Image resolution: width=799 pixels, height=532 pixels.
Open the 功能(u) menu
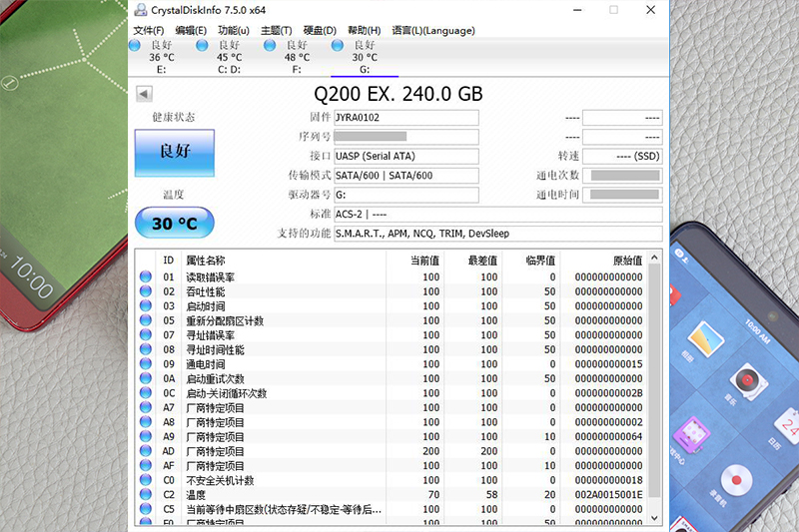coord(234,31)
